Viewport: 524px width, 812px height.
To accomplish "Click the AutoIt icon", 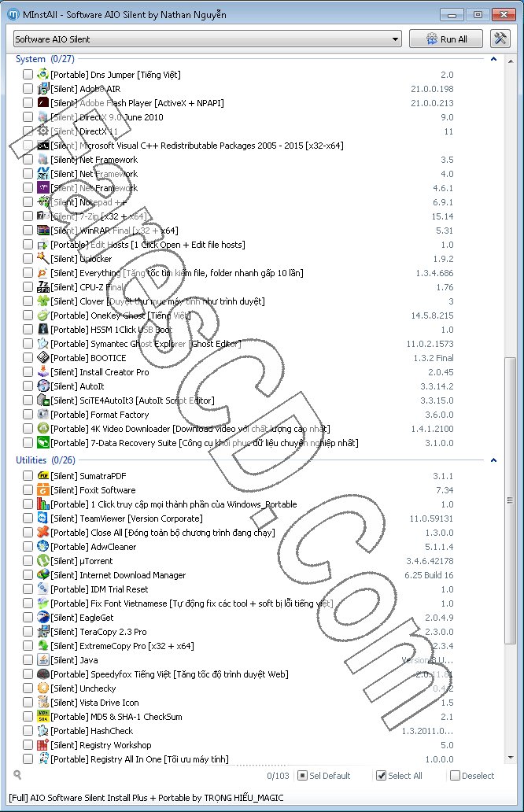I will 43,386.
